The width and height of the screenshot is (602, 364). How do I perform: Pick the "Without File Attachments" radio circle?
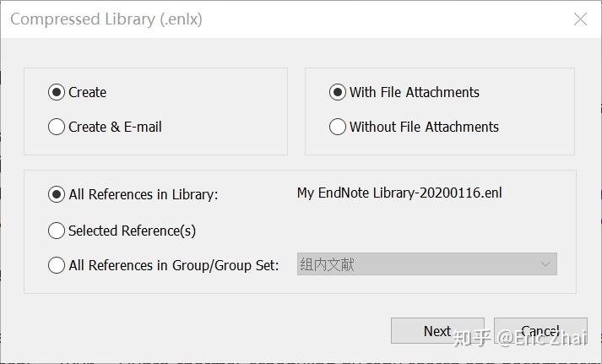(338, 127)
